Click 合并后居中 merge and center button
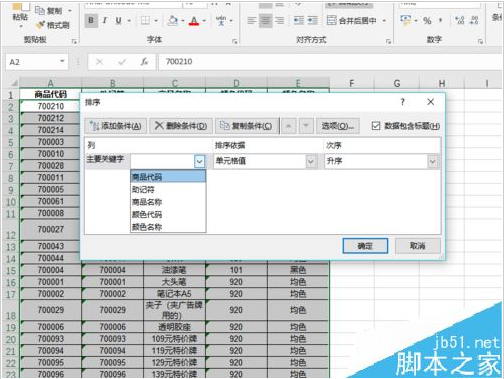504x379 pixels. [352, 21]
